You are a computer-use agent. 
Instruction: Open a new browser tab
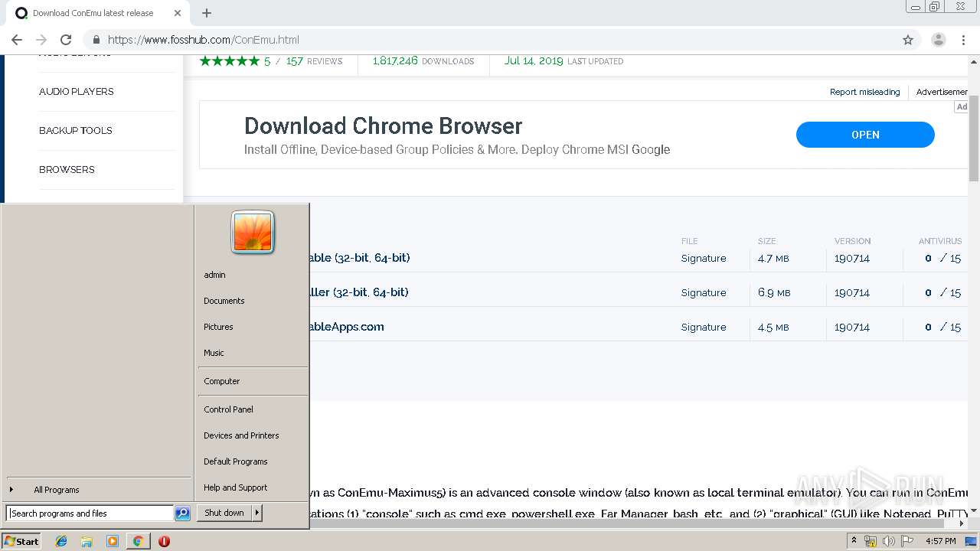click(x=207, y=13)
